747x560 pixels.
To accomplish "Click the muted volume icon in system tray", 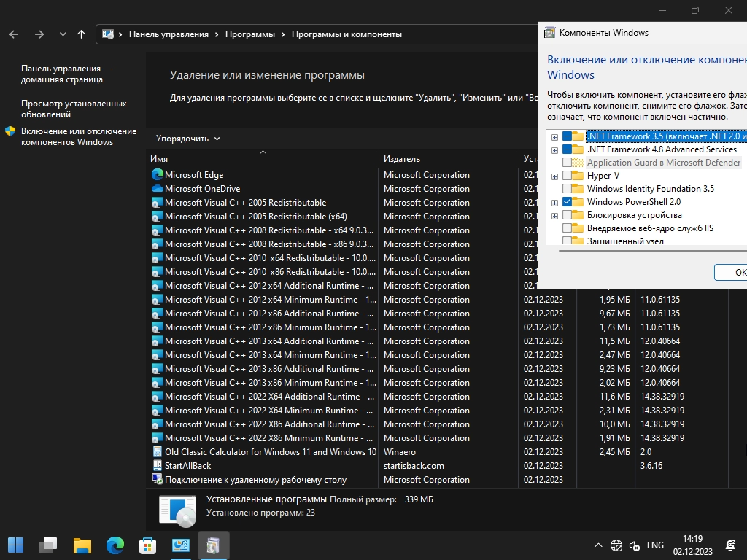I will click(x=635, y=545).
